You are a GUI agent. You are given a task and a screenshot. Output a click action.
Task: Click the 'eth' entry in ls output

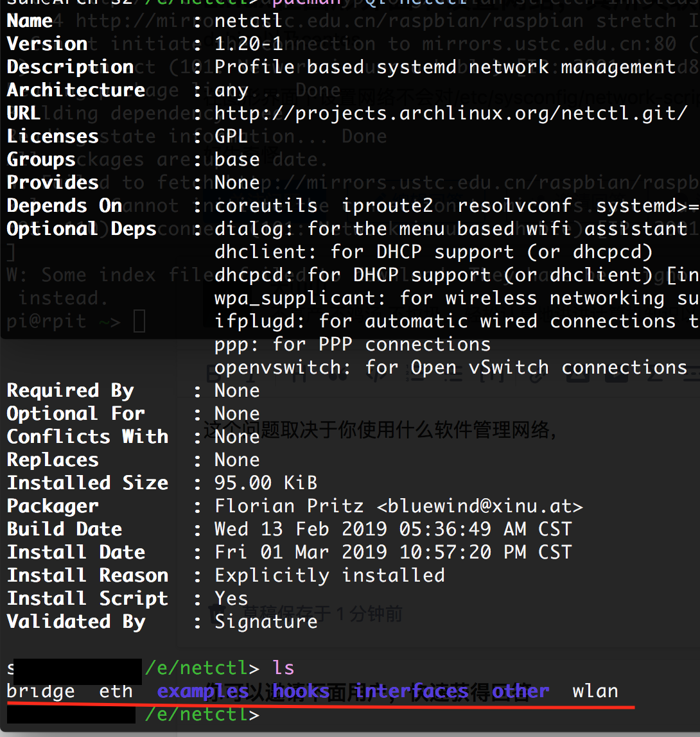[x=116, y=691]
